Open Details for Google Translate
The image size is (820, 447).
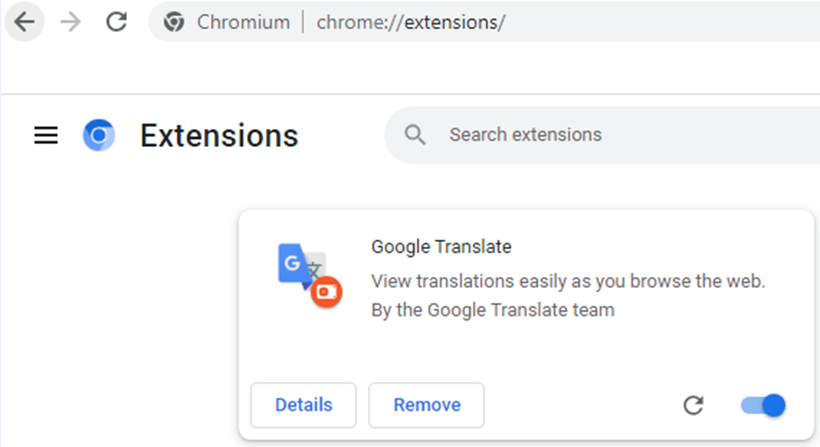point(303,405)
